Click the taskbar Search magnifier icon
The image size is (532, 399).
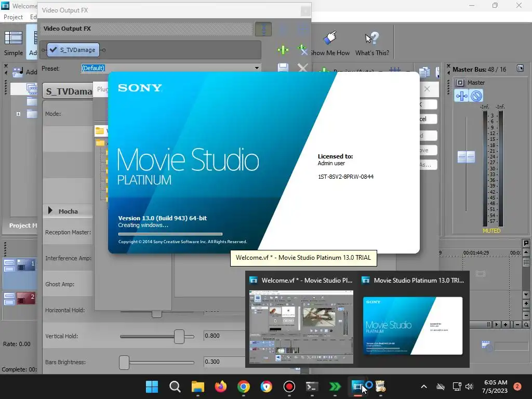(175, 387)
